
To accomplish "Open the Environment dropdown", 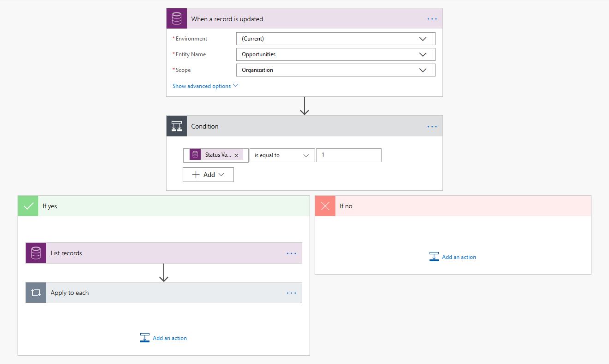I will click(335, 39).
